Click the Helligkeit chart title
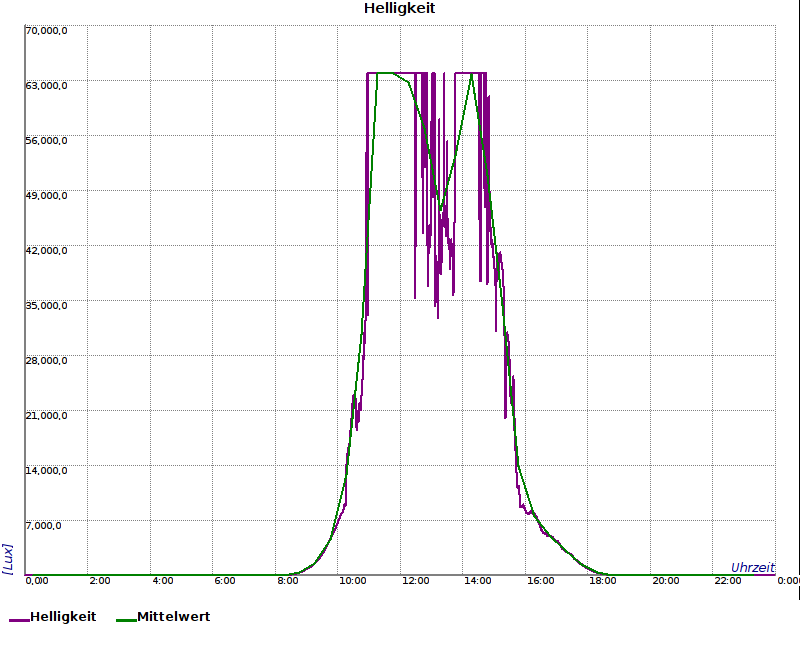Screen dimensions: 800x650 coord(399,9)
